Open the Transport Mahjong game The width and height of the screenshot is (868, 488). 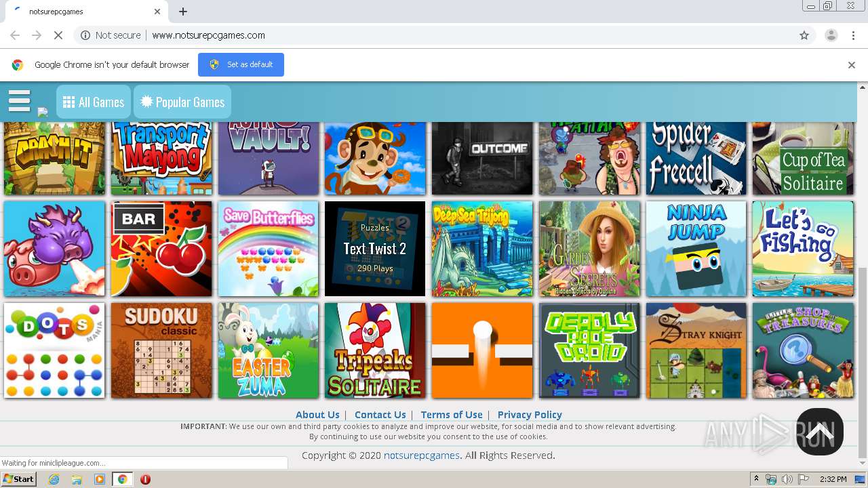161,158
